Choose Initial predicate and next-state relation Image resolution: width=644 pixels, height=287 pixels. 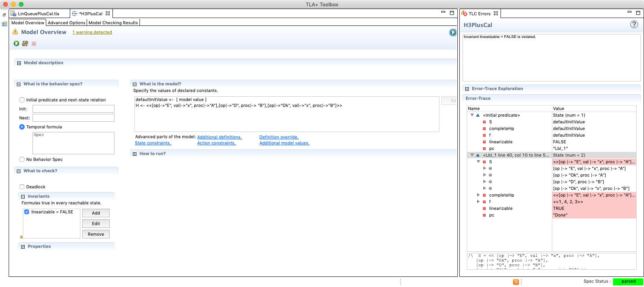pos(22,100)
